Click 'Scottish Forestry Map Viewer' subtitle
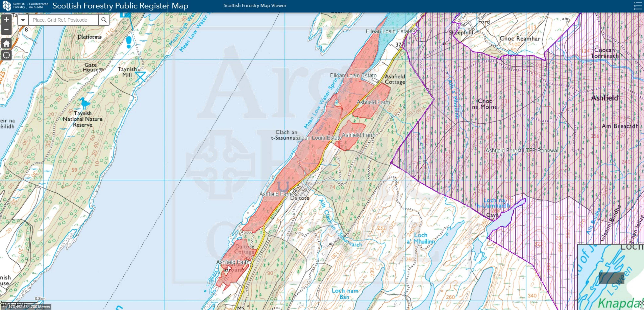The height and width of the screenshot is (310, 644). pyautogui.click(x=255, y=6)
